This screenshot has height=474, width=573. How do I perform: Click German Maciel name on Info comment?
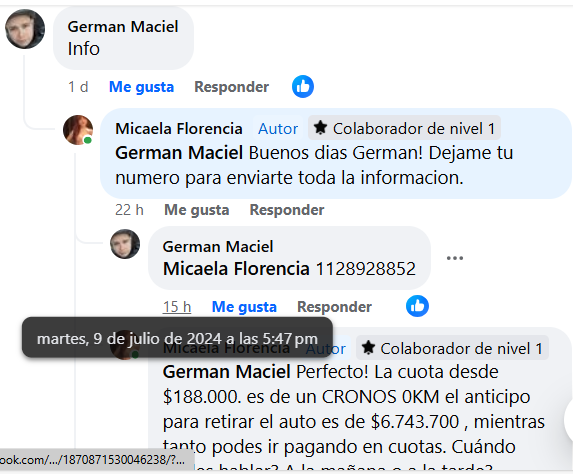pos(123,27)
